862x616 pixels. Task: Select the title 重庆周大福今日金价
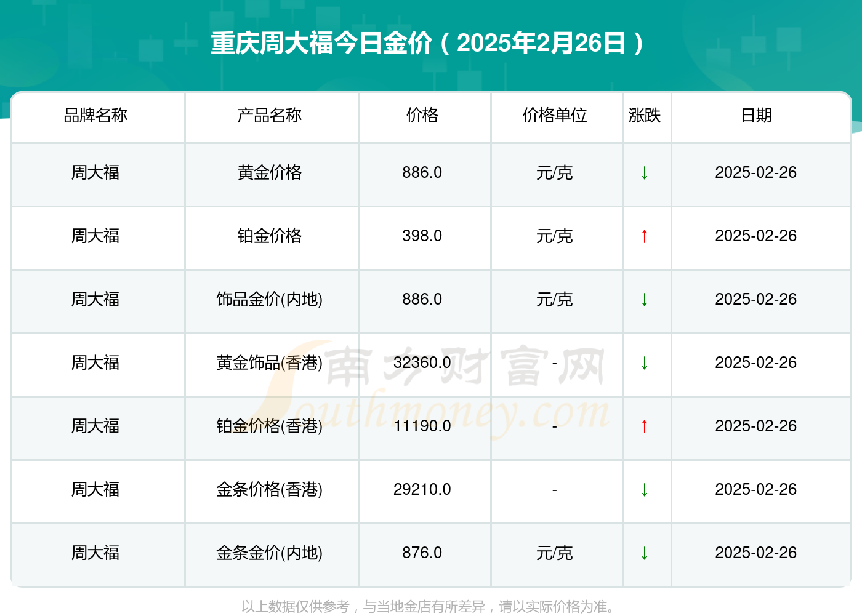click(321, 43)
